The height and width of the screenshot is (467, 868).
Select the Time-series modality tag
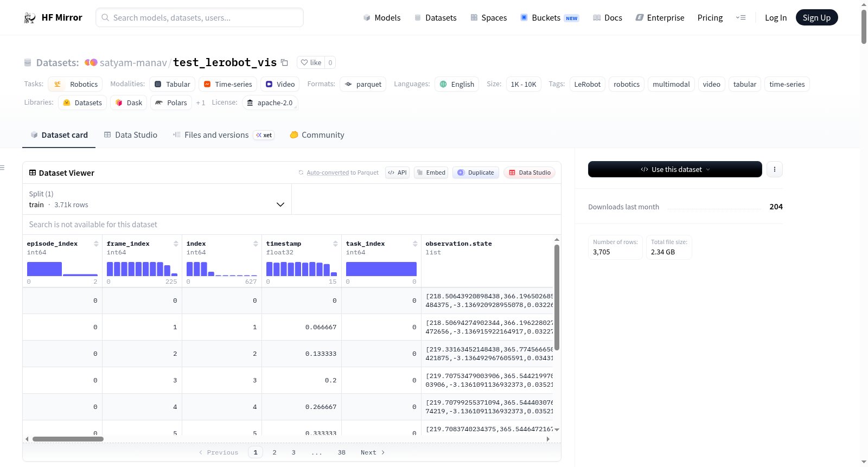228,84
